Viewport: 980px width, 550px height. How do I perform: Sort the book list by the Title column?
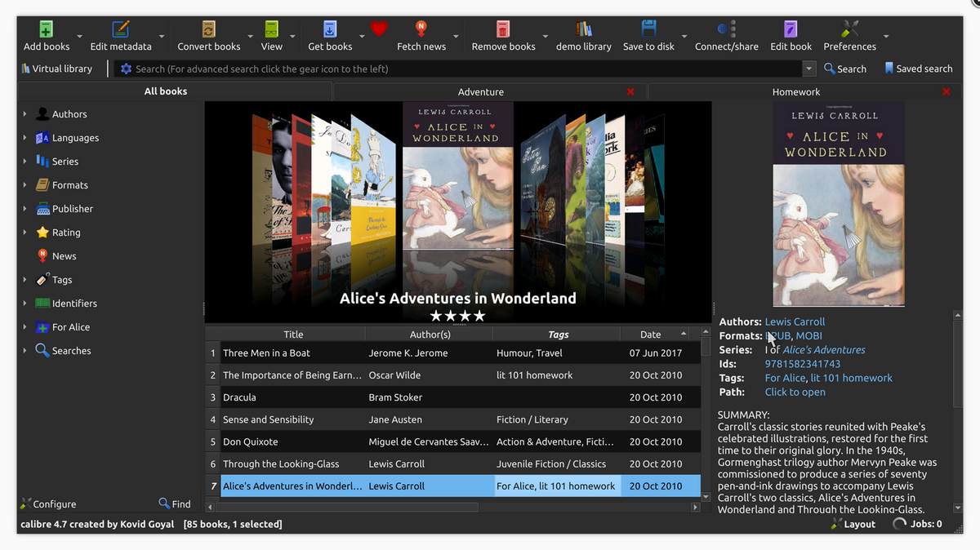[293, 335]
